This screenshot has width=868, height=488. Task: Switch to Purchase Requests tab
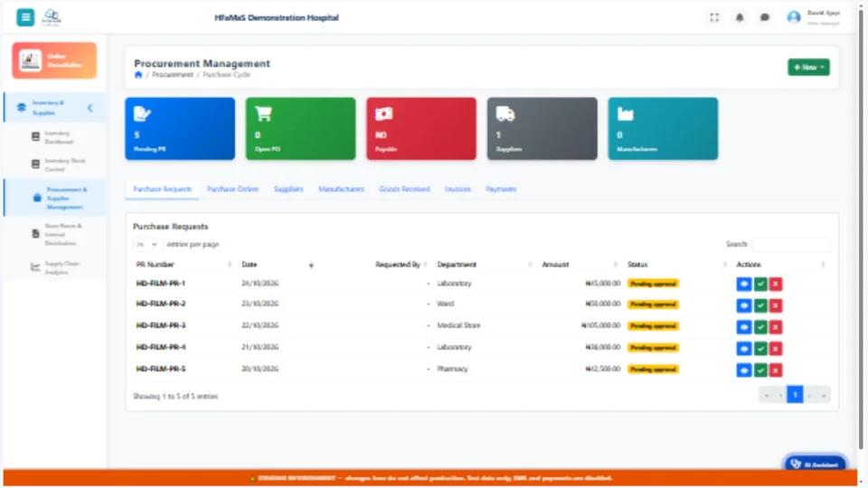point(162,189)
